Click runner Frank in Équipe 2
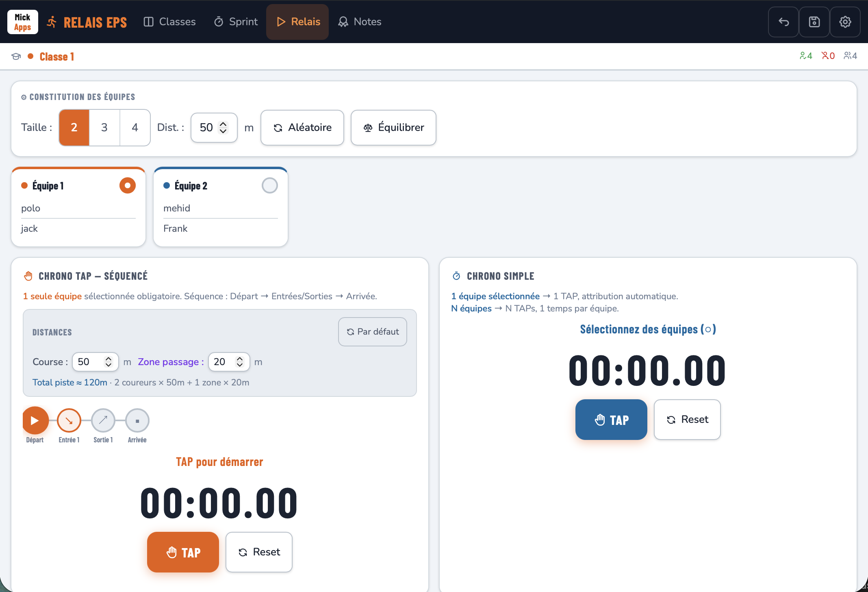Image resolution: width=868 pixels, height=592 pixels. click(x=221, y=229)
